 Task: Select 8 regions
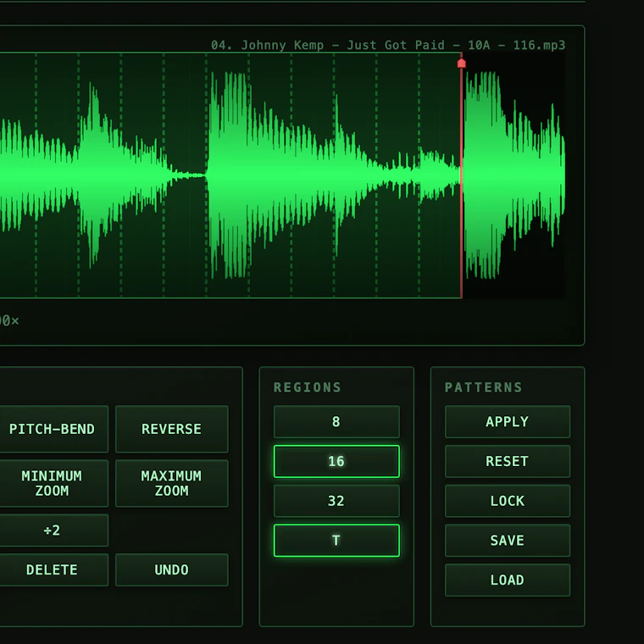(336, 421)
